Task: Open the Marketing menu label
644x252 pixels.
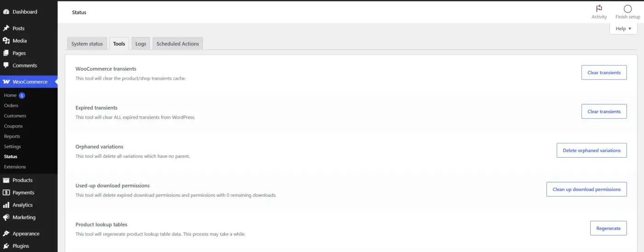Action: click(x=24, y=217)
